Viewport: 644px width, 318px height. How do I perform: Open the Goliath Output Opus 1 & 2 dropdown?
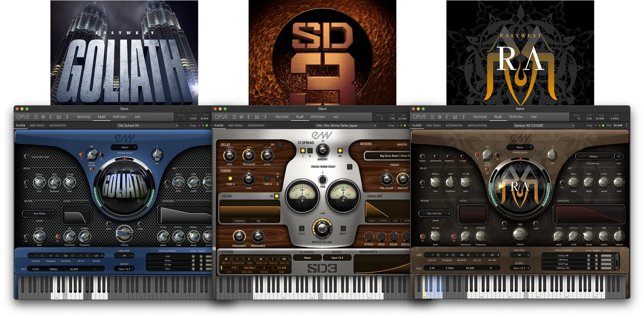click(x=124, y=269)
